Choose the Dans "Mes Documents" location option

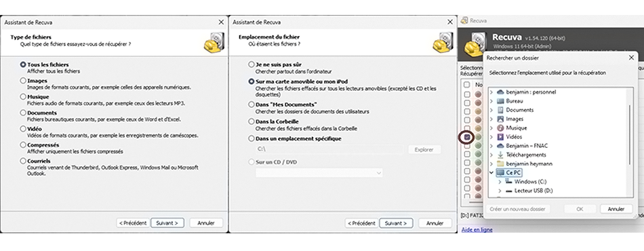pos(251,104)
